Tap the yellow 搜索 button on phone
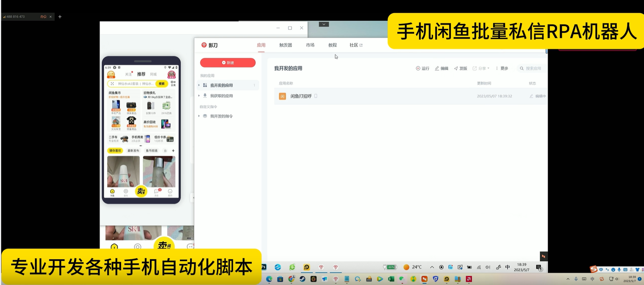 click(162, 83)
